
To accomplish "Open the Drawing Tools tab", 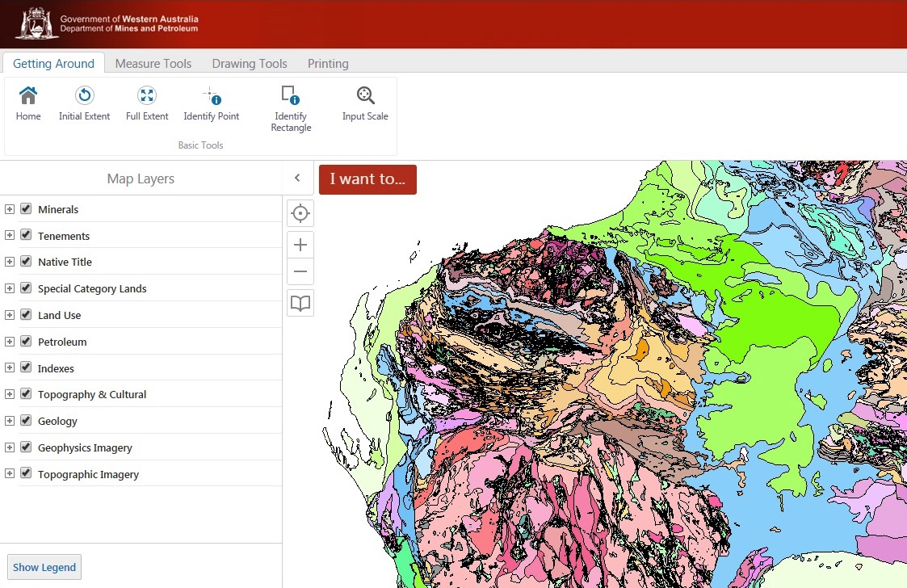I will tap(250, 64).
